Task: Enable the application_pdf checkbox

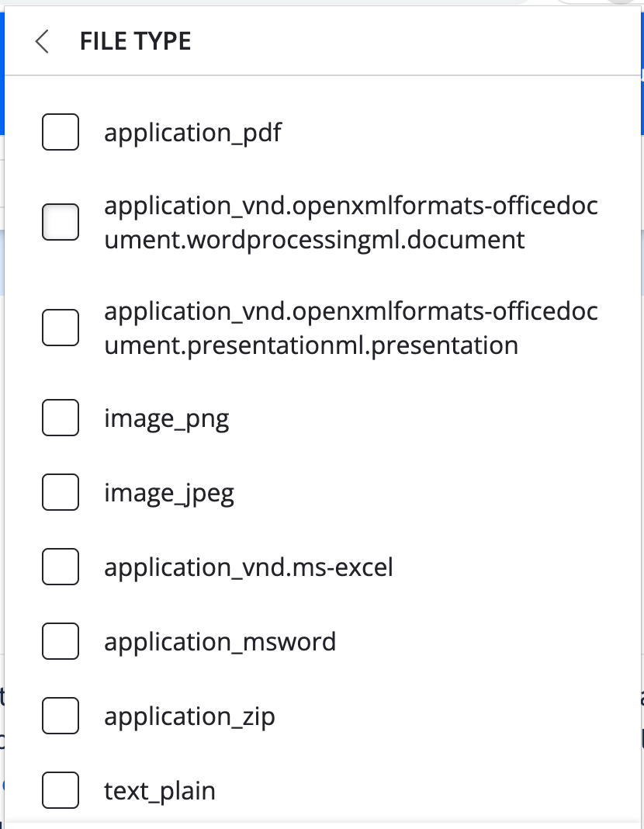Action: (60, 132)
